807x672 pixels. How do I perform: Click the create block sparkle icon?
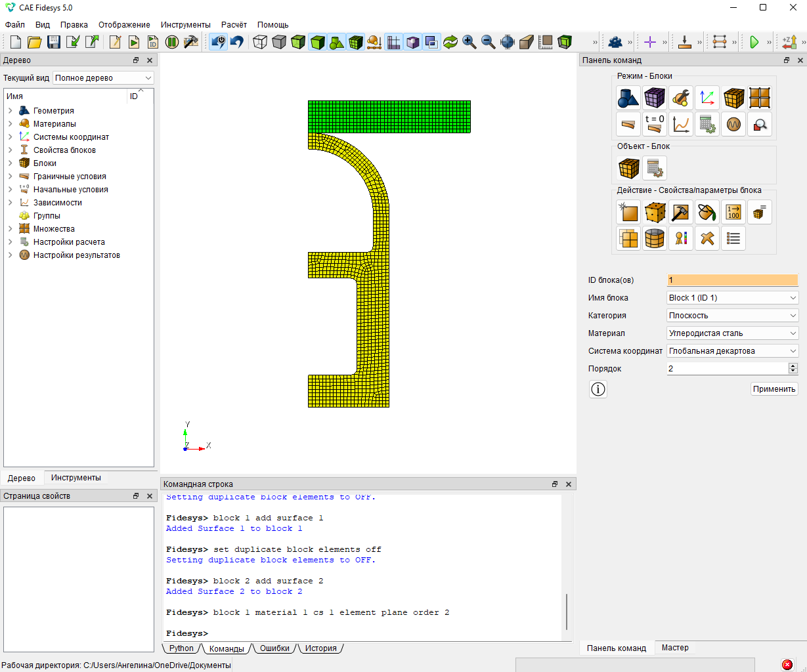[628, 212]
